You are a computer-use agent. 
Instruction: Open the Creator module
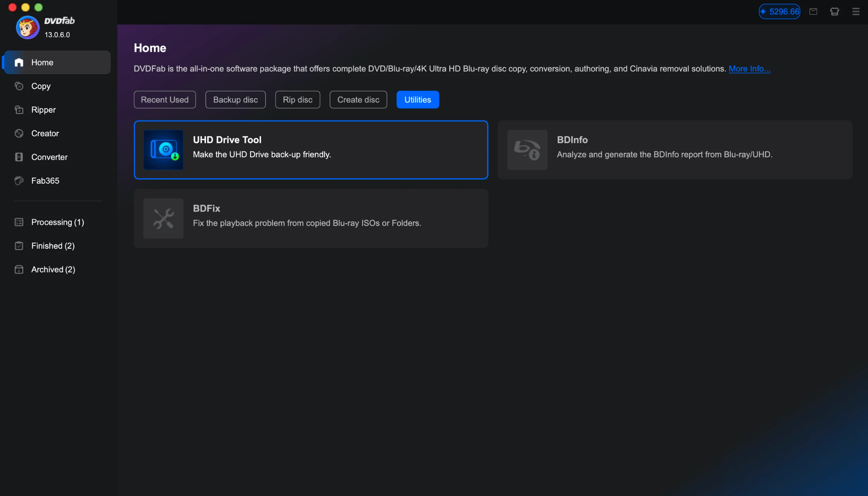coord(57,134)
